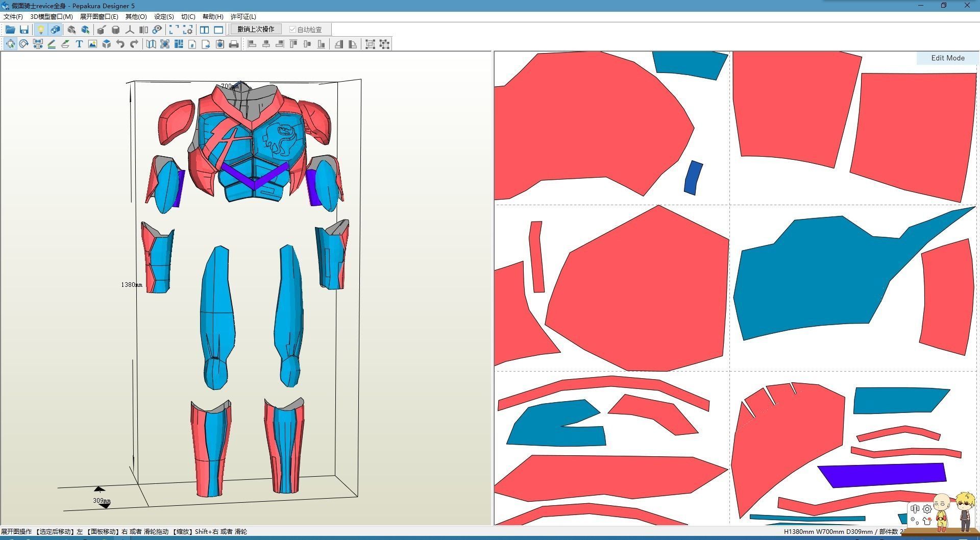Select the insert image tool
This screenshot has height=540, width=980.
(92, 44)
